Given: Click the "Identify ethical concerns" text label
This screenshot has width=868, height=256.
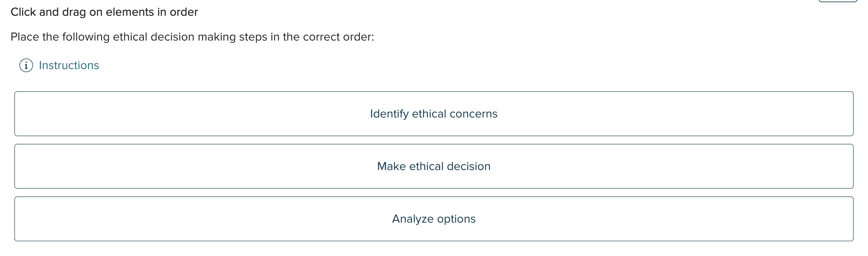Looking at the screenshot, I should tap(433, 113).
